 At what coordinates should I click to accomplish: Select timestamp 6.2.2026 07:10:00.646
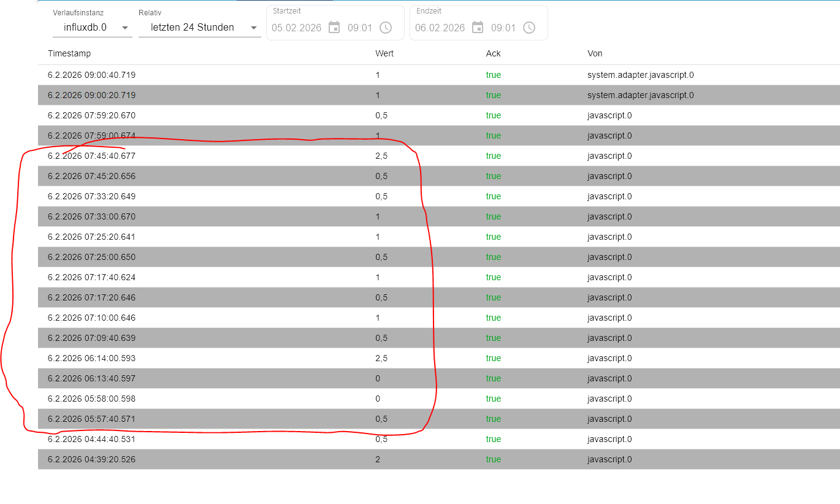[x=91, y=318]
